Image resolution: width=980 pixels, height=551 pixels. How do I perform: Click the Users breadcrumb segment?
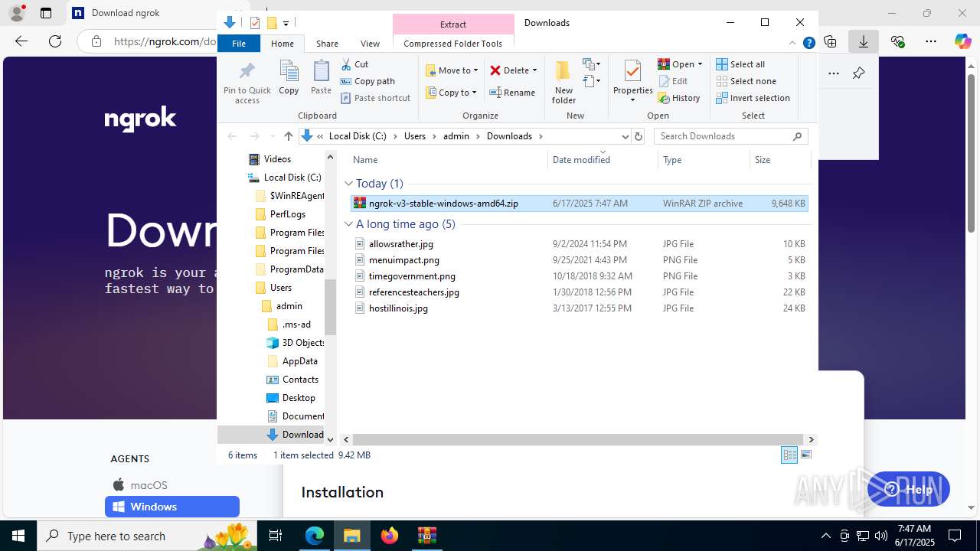click(x=414, y=136)
